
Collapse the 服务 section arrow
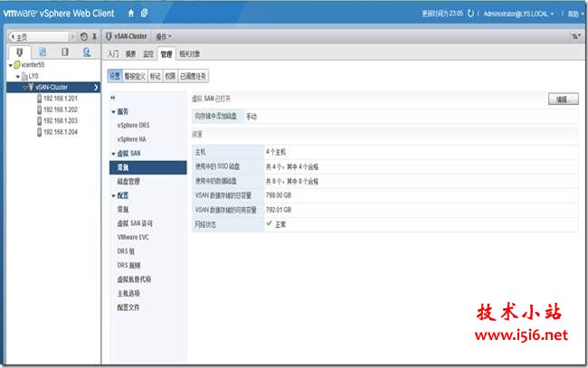click(x=114, y=112)
